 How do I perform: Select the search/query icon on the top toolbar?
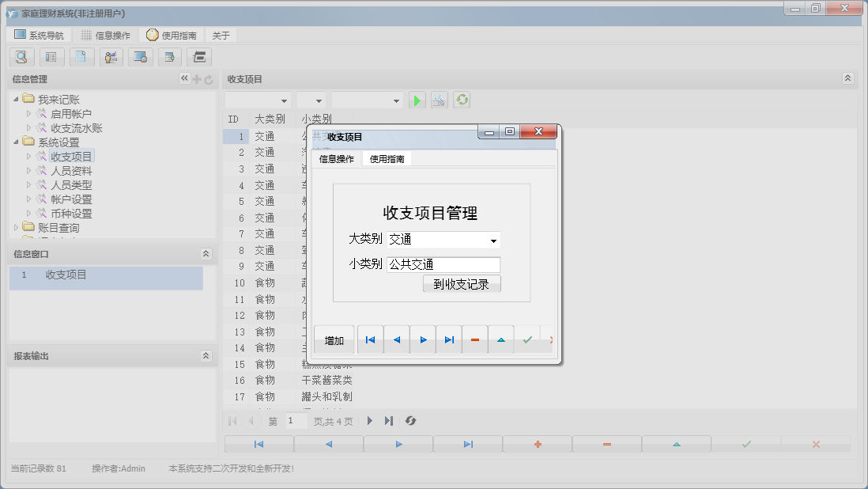pyautogui.click(x=21, y=57)
